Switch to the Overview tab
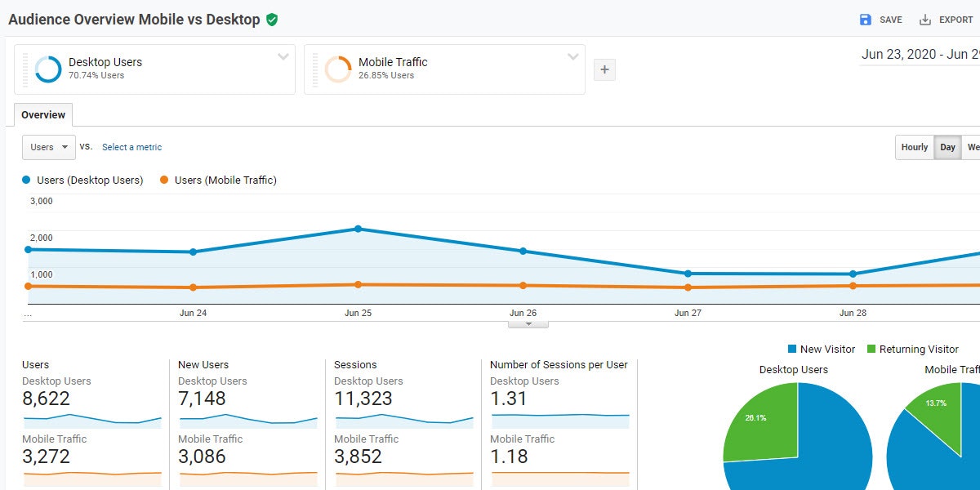The width and height of the screenshot is (980, 490). pos(42,114)
